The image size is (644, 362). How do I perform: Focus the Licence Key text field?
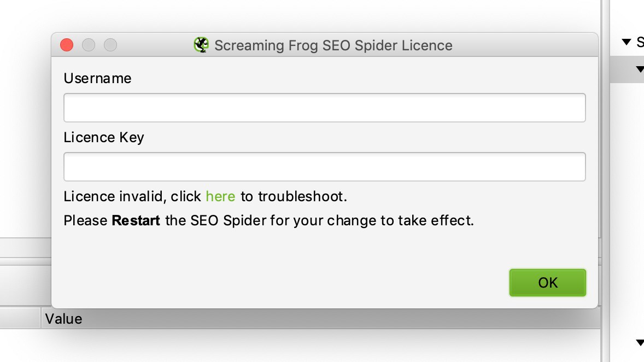tap(325, 167)
